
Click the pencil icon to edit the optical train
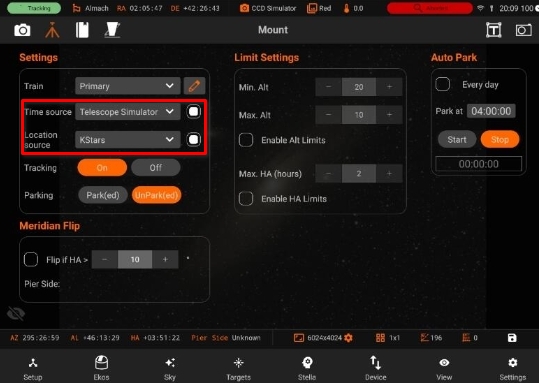coord(194,86)
